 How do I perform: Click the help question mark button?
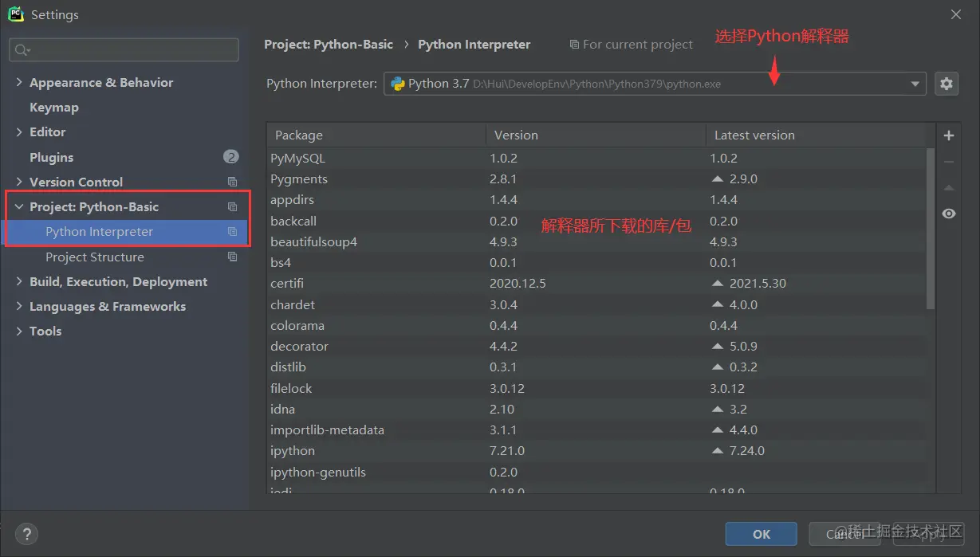pyautogui.click(x=26, y=534)
